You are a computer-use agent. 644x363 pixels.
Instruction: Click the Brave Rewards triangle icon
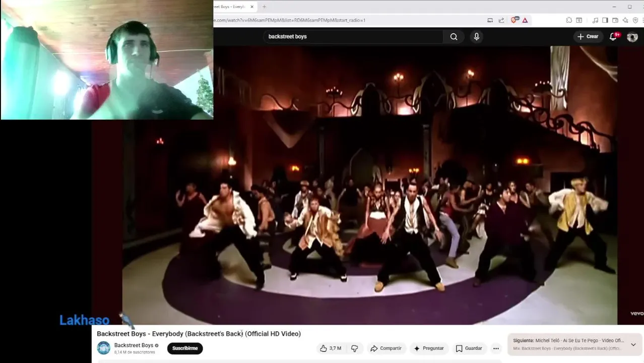point(525,20)
